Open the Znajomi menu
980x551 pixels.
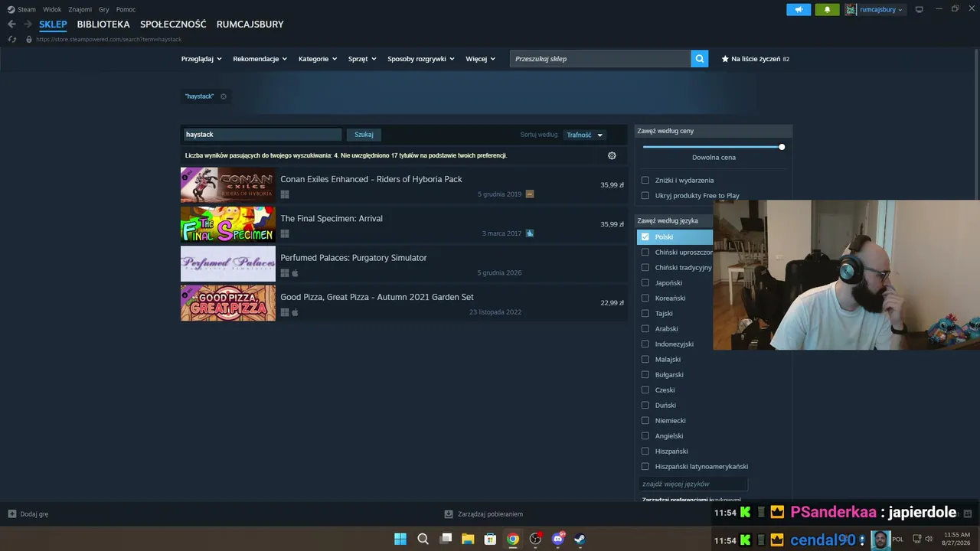[x=80, y=9]
